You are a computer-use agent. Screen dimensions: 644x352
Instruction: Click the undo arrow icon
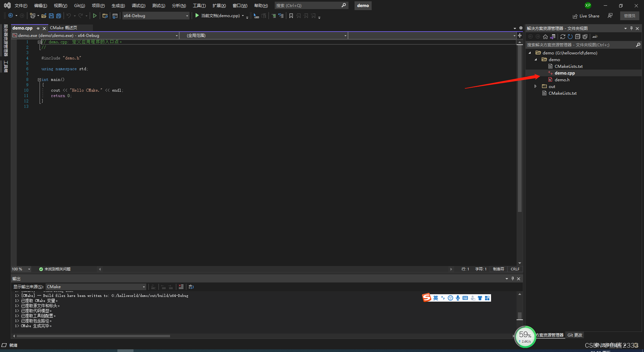(x=69, y=16)
